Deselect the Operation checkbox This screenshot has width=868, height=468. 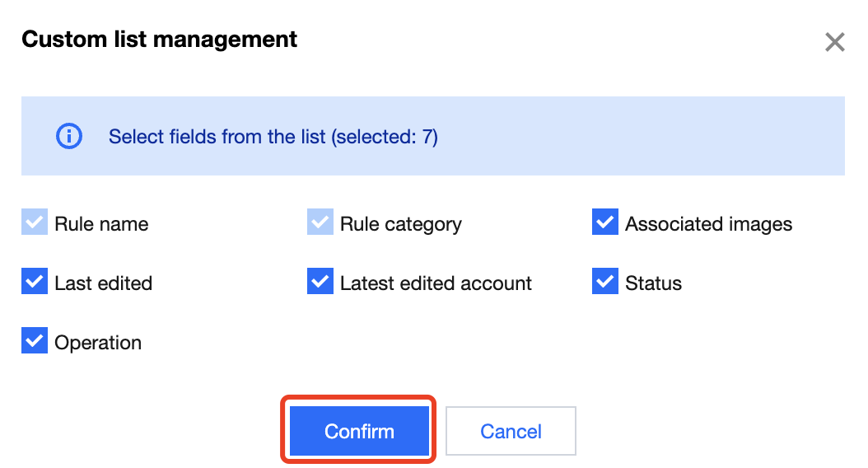click(x=35, y=341)
